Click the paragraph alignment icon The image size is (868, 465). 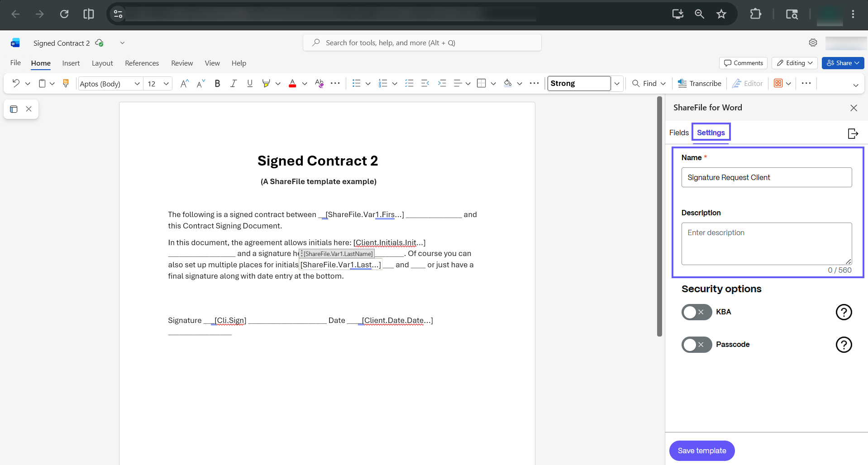pos(458,83)
